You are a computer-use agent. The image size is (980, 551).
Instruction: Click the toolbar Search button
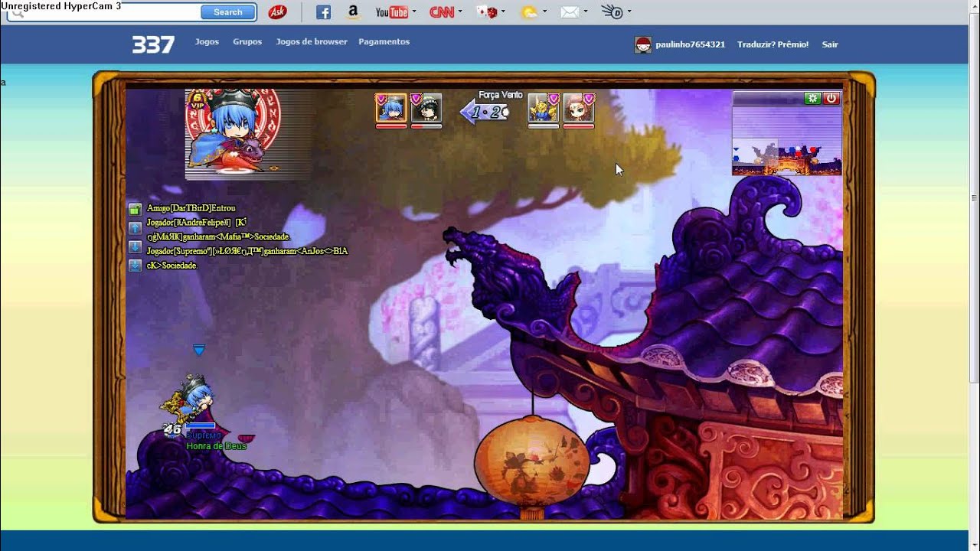point(228,12)
